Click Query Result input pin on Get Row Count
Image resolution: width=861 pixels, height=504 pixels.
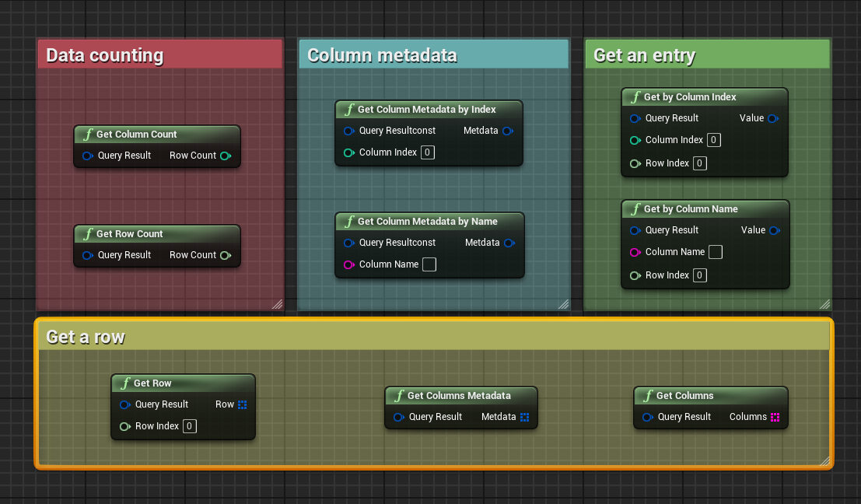(x=87, y=255)
